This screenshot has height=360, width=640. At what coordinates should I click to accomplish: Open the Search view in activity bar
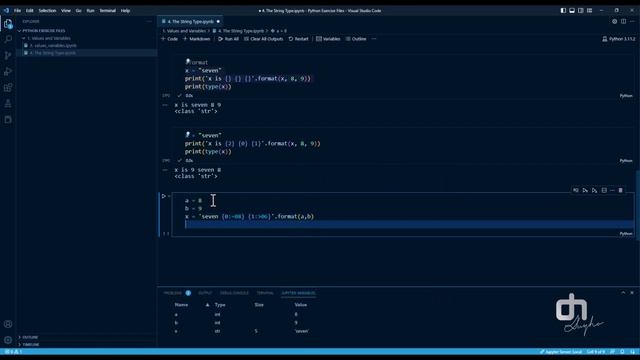tap(8, 39)
